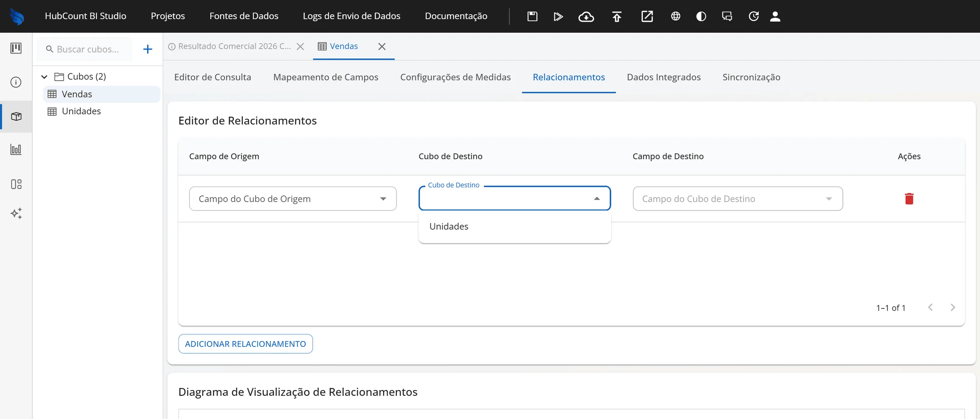980x419 pixels.
Task: Close the Cubo de Destino dropdown arrow
Action: coord(597,199)
